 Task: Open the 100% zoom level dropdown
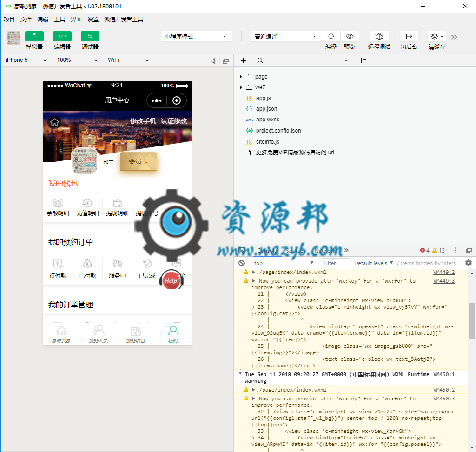(78, 60)
